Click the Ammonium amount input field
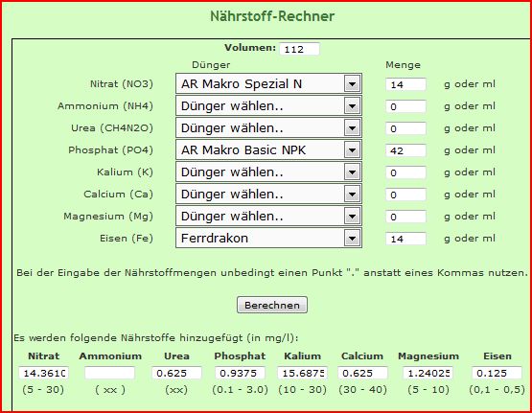 point(405,106)
